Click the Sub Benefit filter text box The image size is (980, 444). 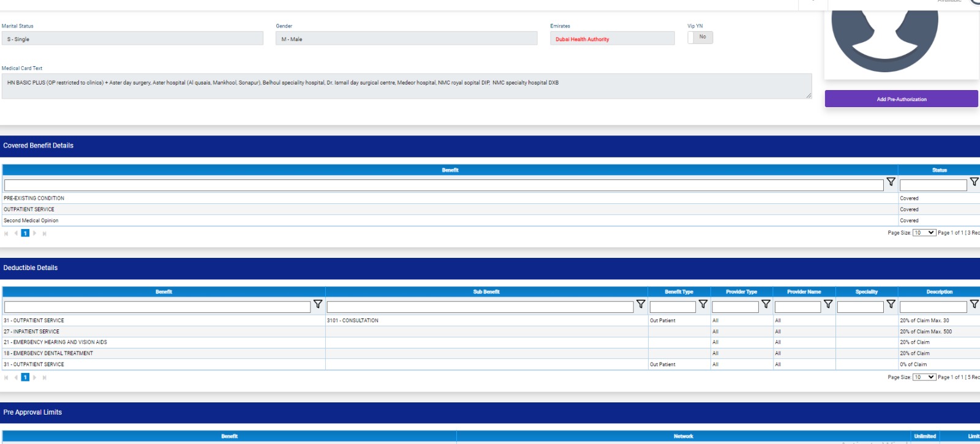480,306
